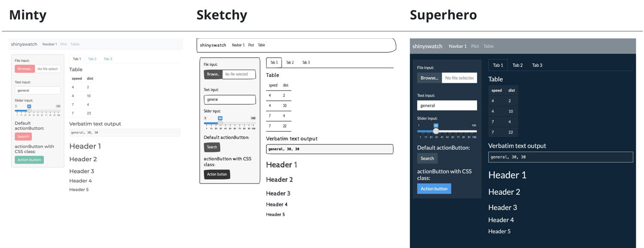The image size is (644, 248).
Task: Click the pink Search button in Minty
Action: tap(23, 136)
